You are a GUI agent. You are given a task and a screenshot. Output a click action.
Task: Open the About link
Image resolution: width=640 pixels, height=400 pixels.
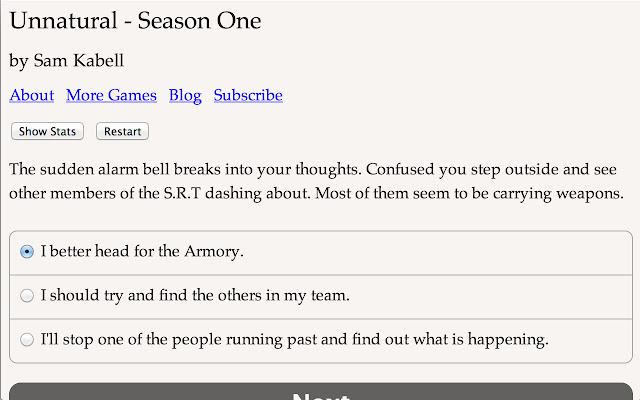click(31, 96)
